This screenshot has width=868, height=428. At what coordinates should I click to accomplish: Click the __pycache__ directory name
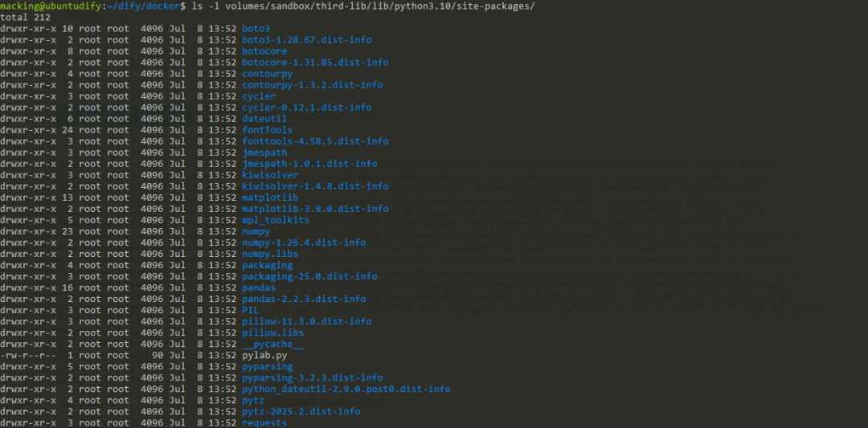coord(272,343)
